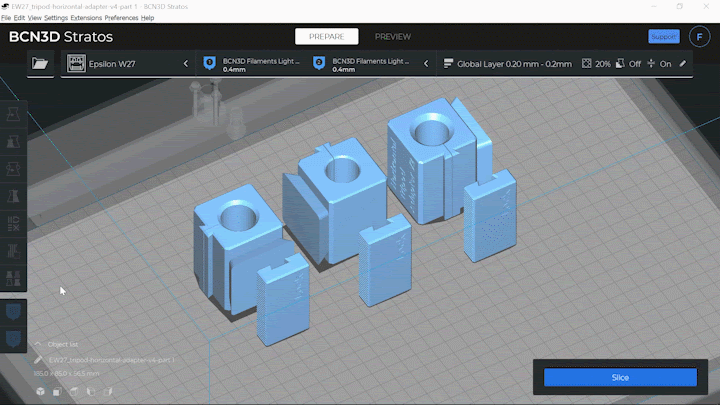The image size is (720, 405).
Task: Open the Per Model Settings tool
Action: point(13,224)
